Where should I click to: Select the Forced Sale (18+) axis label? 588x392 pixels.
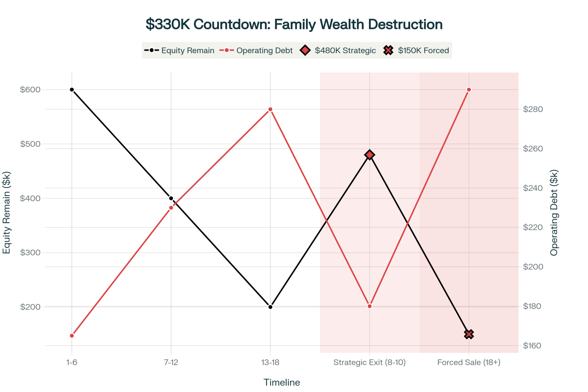[469, 362]
